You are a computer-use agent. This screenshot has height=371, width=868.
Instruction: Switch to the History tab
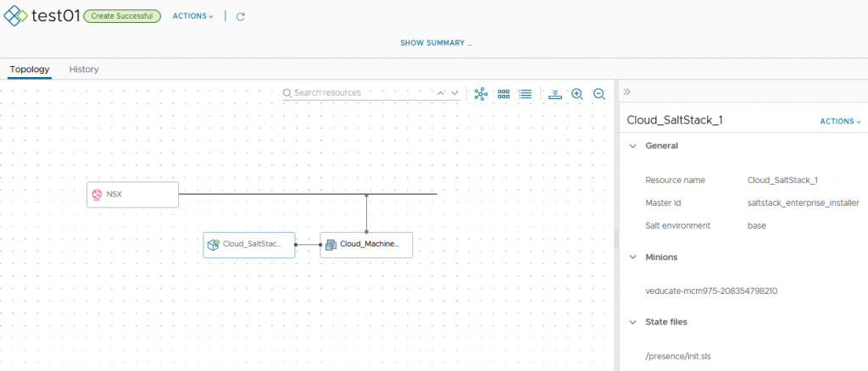84,69
